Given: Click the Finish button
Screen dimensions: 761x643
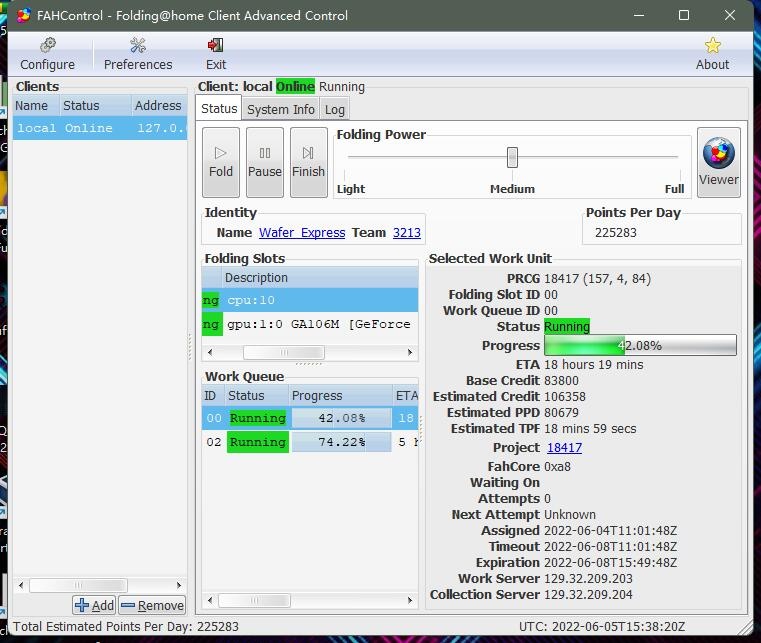Looking at the screenshot, I should coord(308,163).
